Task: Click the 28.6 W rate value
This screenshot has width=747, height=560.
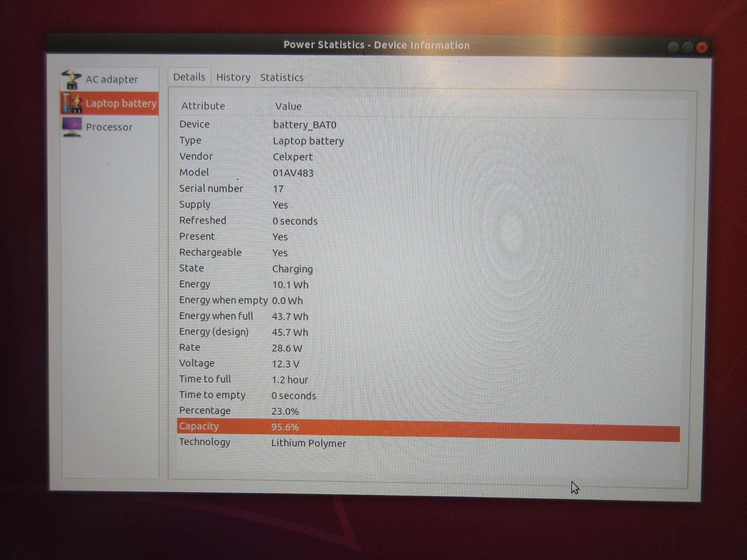Action: tap(287, 348)
